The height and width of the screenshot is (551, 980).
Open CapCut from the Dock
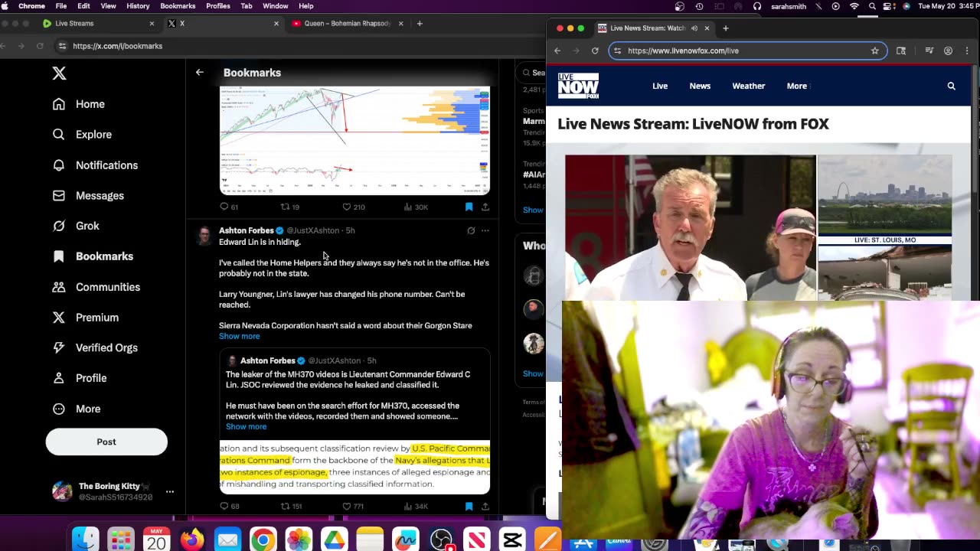click(x=511, y=540)
